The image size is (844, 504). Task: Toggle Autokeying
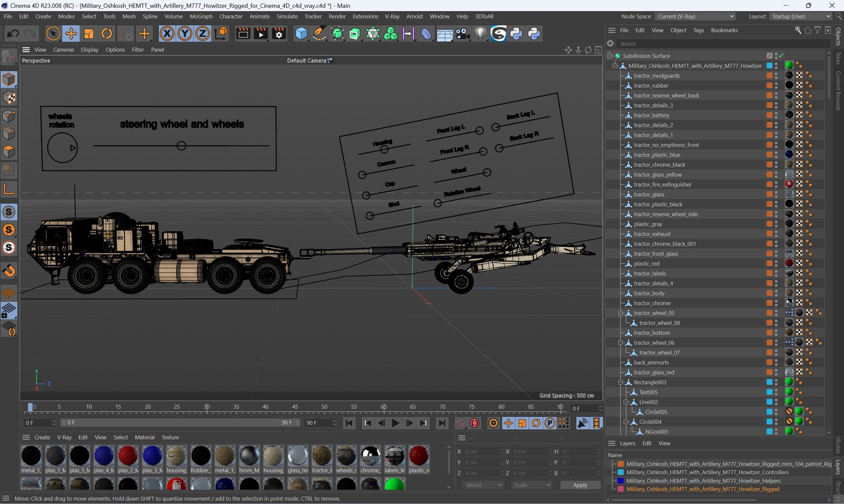pyautogui.click(x=475, y=423)
